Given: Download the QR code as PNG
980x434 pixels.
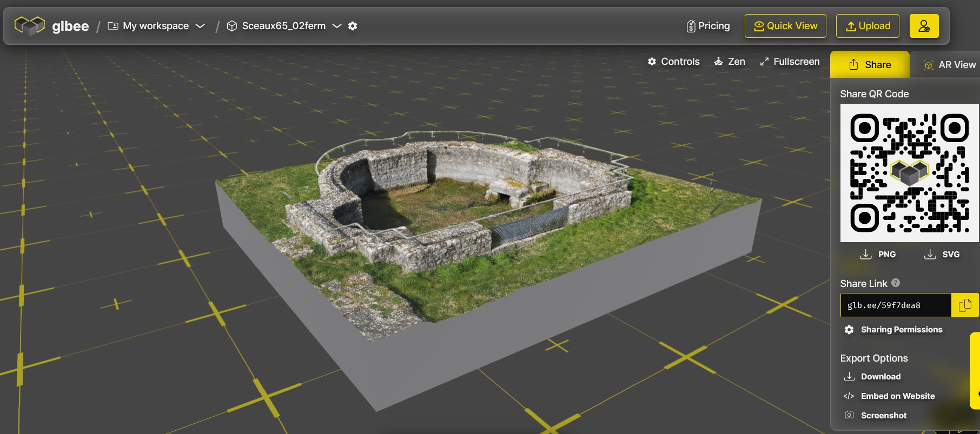Looking at the screenshot, I should (878, 254).
